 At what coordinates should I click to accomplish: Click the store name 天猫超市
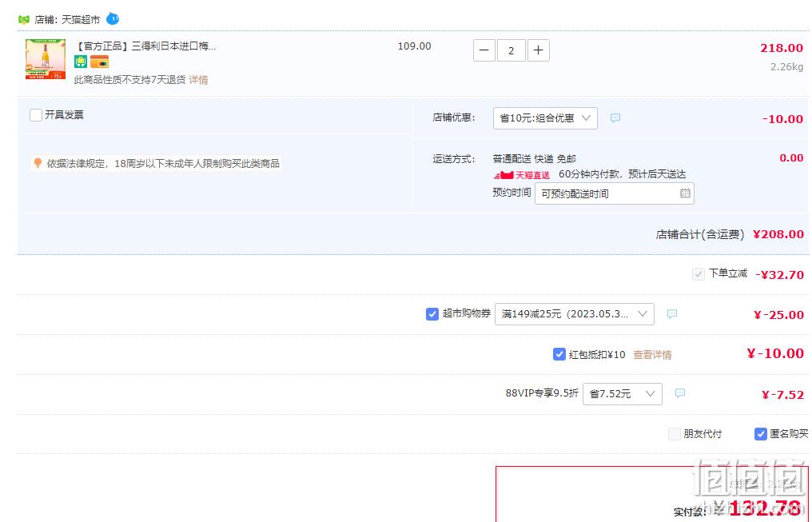pos(80,20)
